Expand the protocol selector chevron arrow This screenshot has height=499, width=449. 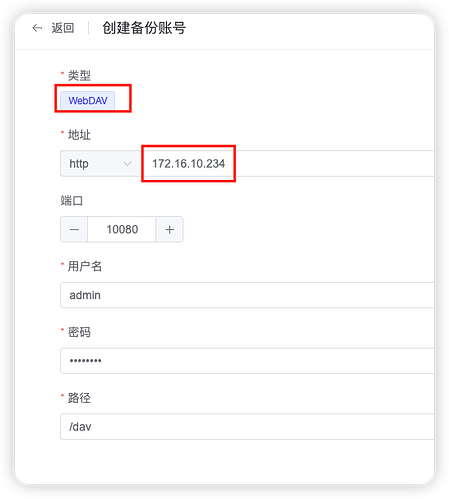(127, 164)
